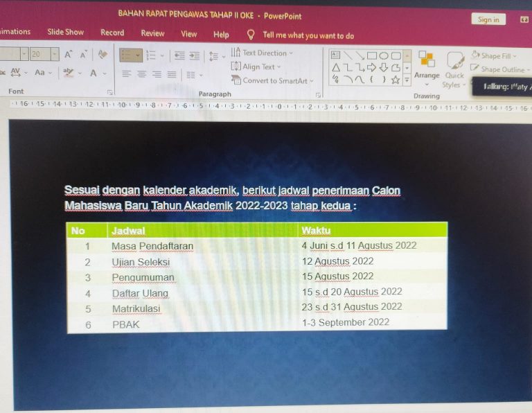Image resolution: width=532 pixels, height=413 pixels.
Task: Toggle numbered list button
Action: [x=150, y=55]
